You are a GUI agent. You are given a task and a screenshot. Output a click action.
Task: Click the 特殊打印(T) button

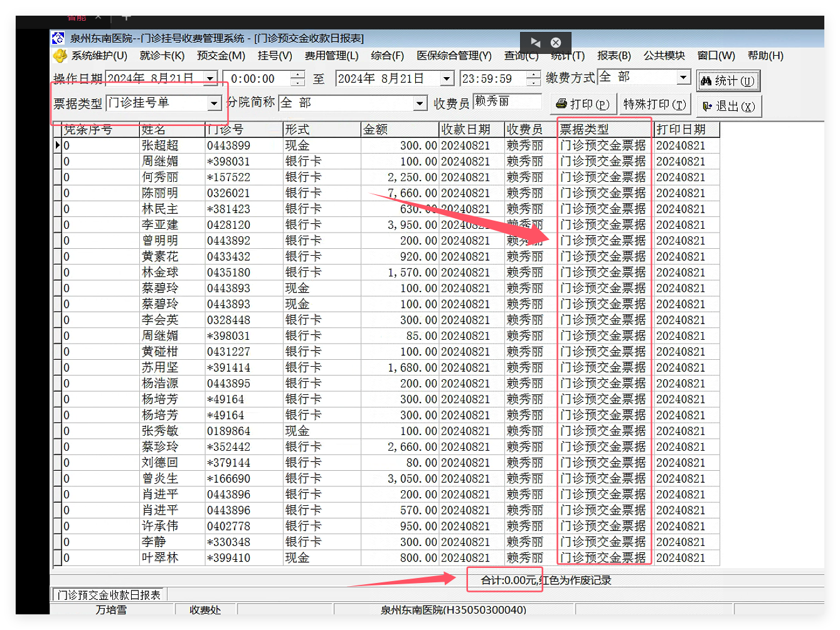[x=654, y=104]
